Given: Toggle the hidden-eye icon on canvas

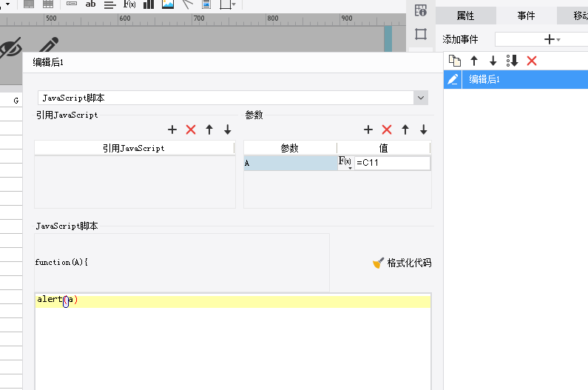Looking at the screenshot, I should (x=10, y=47).
